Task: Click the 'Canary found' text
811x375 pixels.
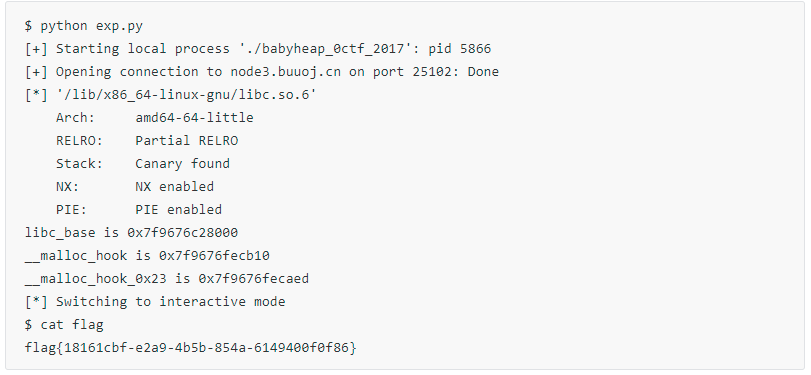Action: point(183,164)
